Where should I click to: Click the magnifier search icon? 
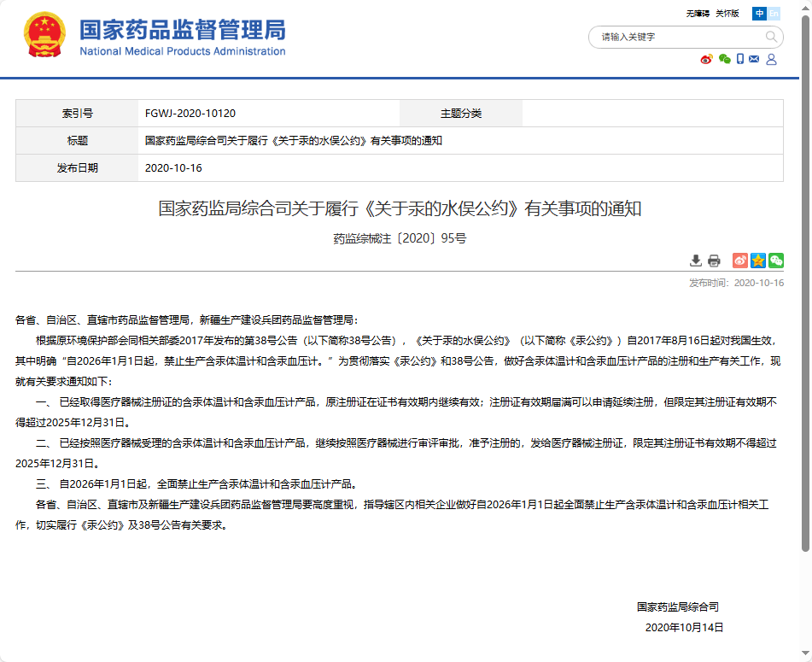click(771, 37)
